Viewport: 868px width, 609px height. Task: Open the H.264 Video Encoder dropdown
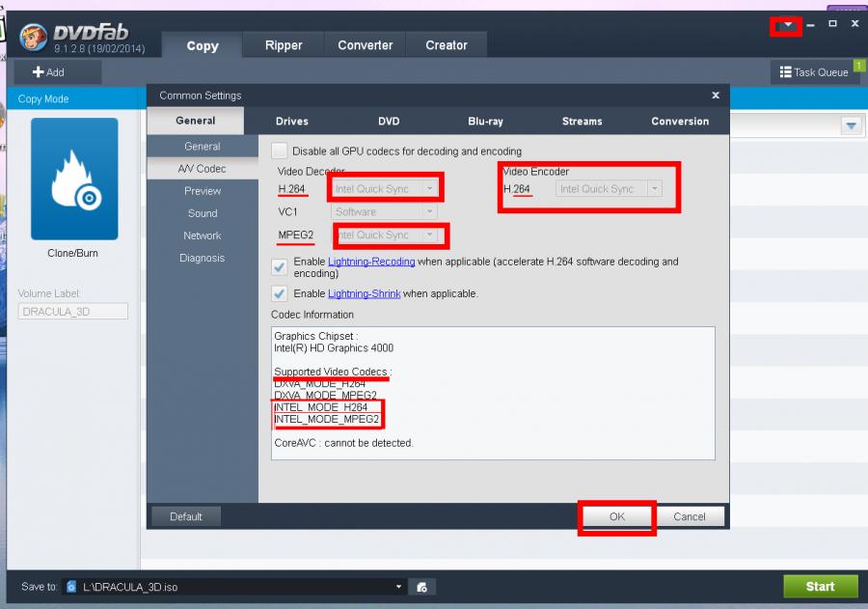609,189
